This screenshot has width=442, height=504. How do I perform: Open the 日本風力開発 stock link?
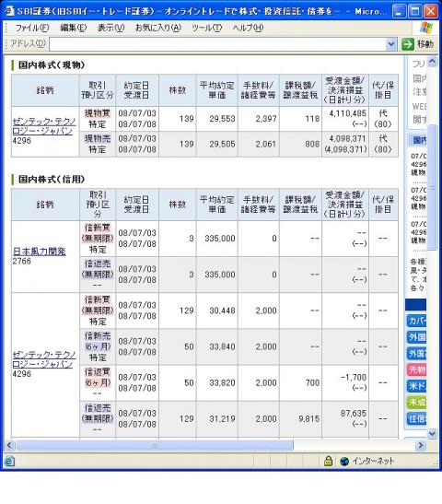coord(40,252)
